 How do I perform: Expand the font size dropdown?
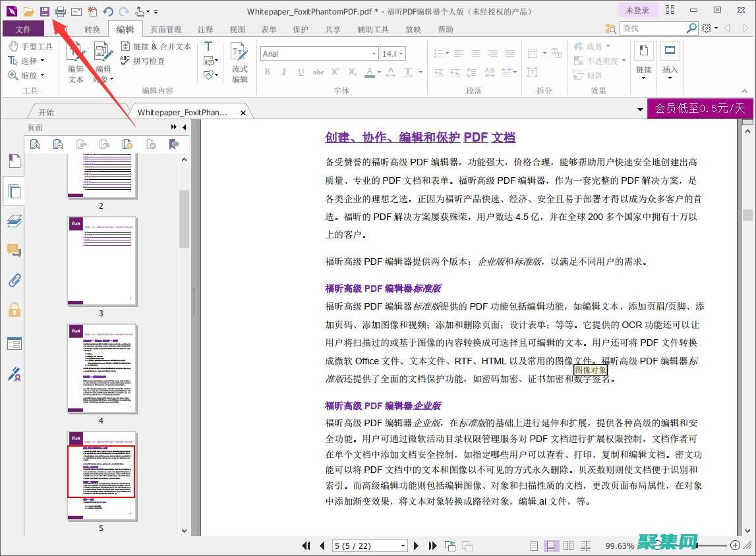[x=401, y=53]
